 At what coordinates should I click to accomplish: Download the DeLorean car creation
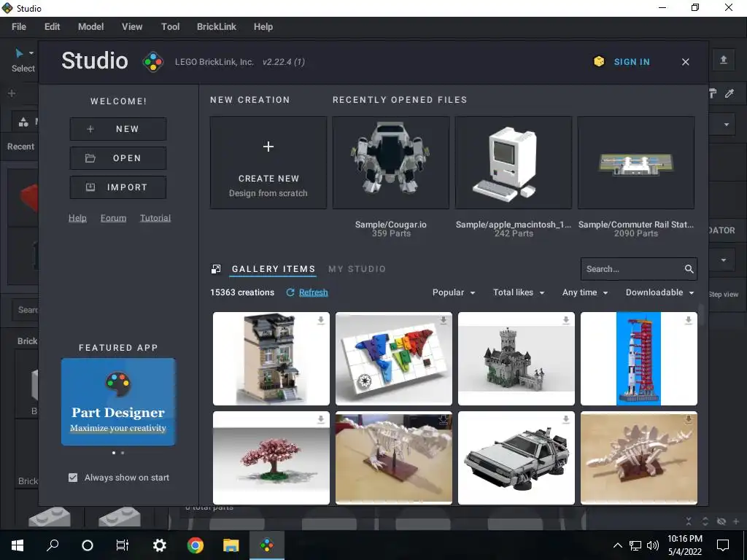(565, 419)
